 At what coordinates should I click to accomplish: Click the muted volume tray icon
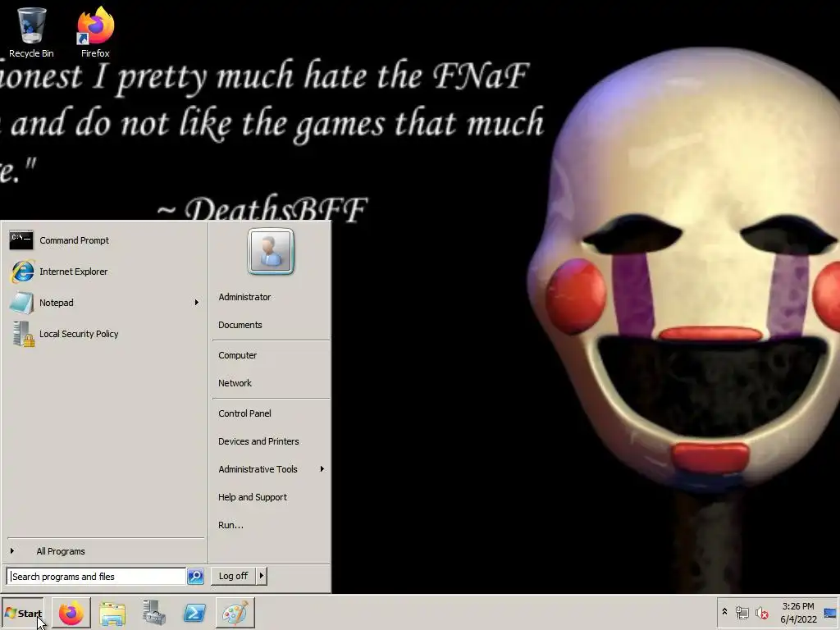pos(761,612)
